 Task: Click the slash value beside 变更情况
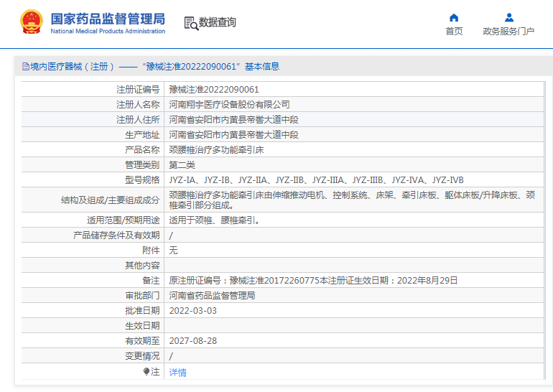tap(171, 356)
